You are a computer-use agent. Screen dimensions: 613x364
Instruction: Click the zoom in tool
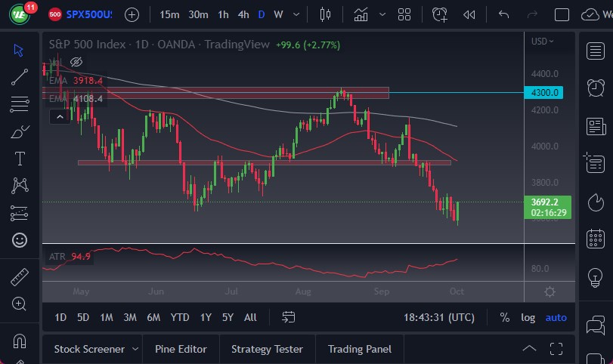coord(20,304)
